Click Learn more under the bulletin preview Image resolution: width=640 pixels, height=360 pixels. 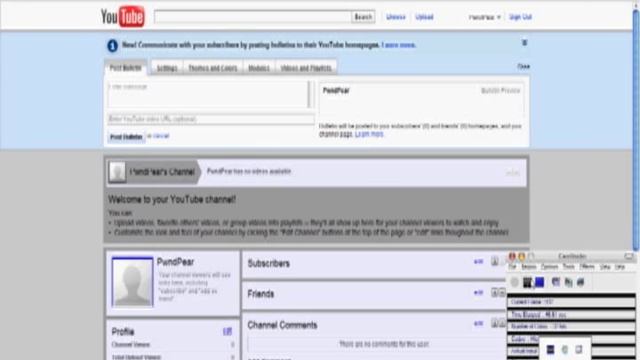point(369,134)
